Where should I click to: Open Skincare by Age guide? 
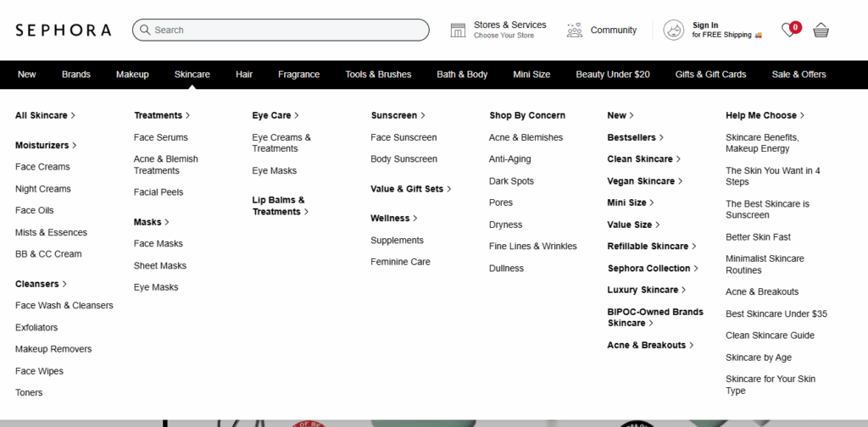pyautogui.click(x=759, y=358)
